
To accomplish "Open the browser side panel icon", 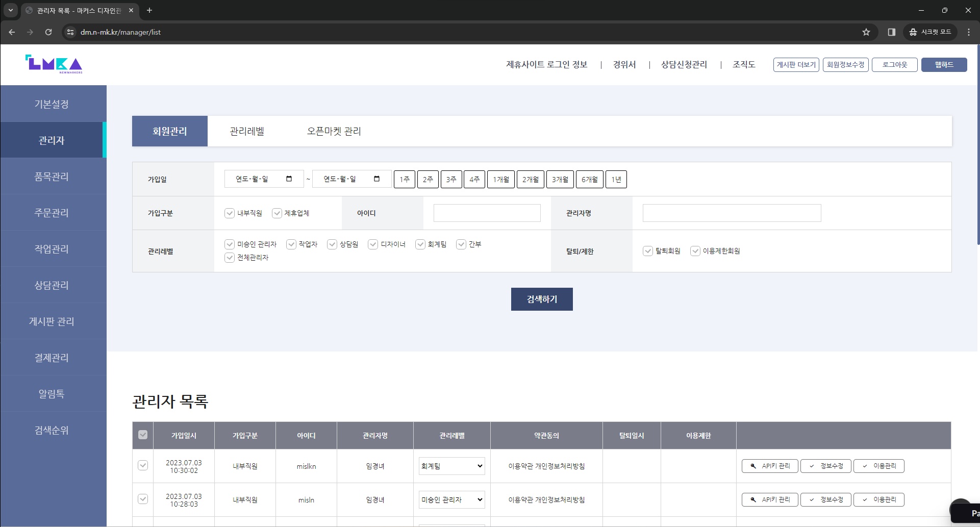I will coord(892,32).
